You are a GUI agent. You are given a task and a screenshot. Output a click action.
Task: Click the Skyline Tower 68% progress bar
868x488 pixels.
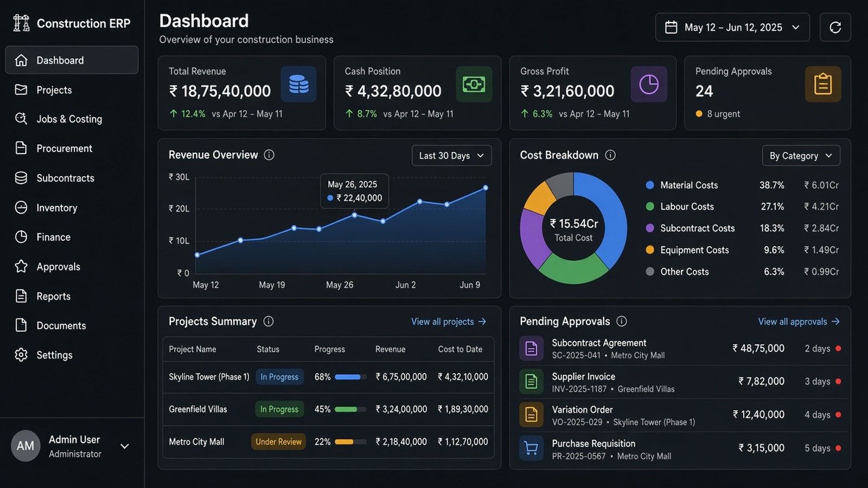(x=350, y=377)
